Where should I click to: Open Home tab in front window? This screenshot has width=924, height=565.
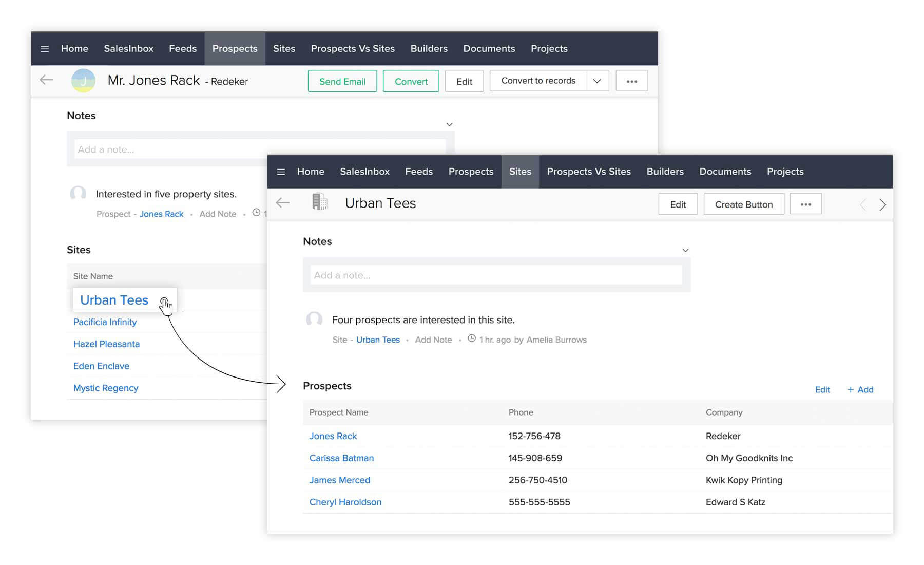tap(311, 172)
